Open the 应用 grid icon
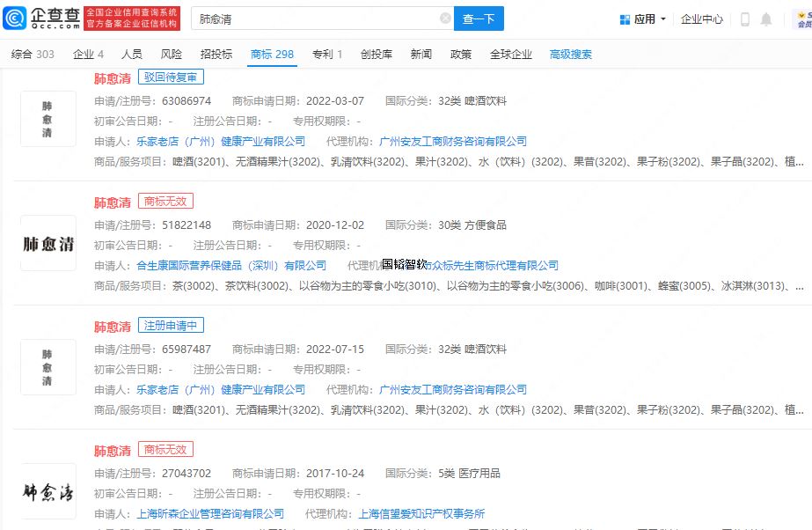This screenshot has height=530, width=812. pos(625,19)
